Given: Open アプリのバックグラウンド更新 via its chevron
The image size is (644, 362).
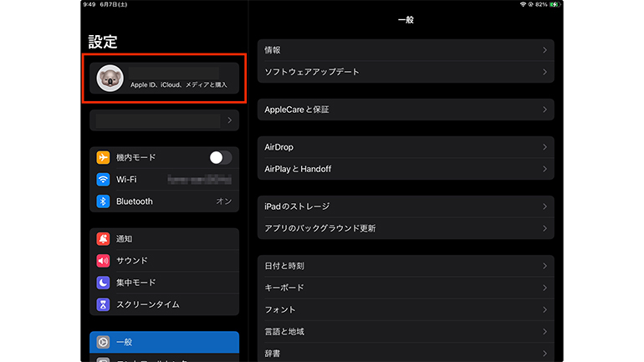Looking at the screenshot, I should [544, 228].
